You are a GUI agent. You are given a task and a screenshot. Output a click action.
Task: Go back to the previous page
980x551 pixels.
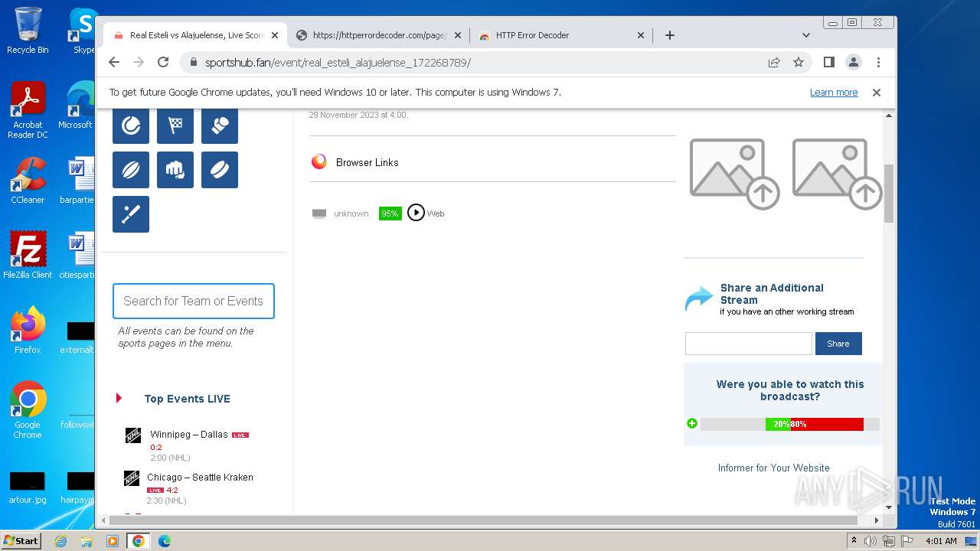click(x=114, y=62)
